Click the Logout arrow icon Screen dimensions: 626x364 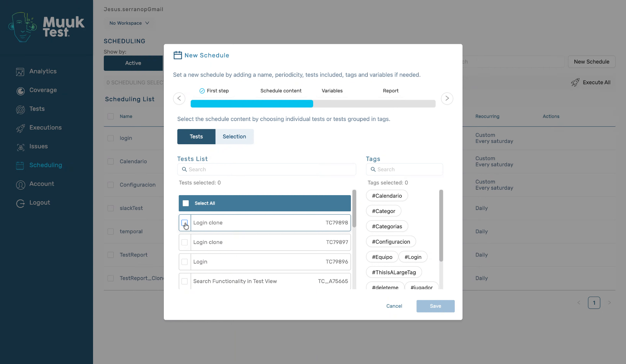click(21, 203)
